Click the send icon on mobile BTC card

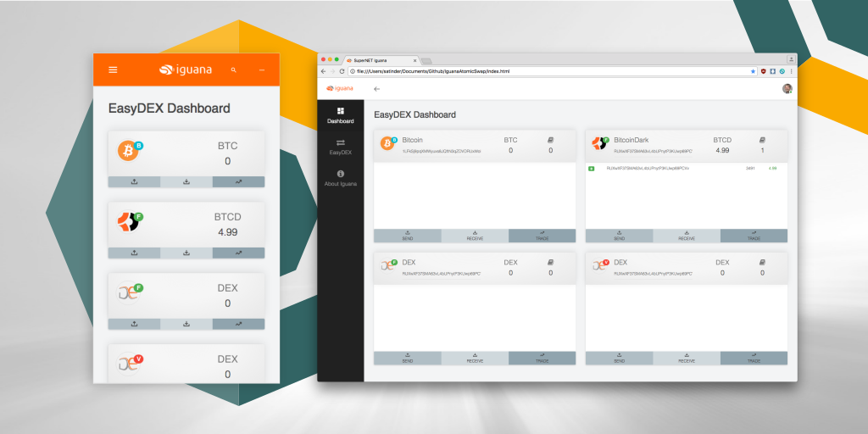134,181
